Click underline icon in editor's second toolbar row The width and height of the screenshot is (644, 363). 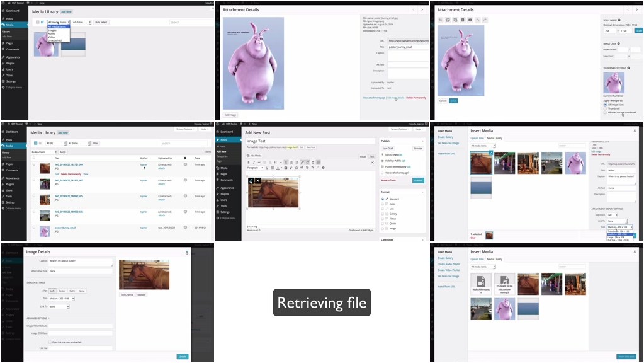click(267, 168)
